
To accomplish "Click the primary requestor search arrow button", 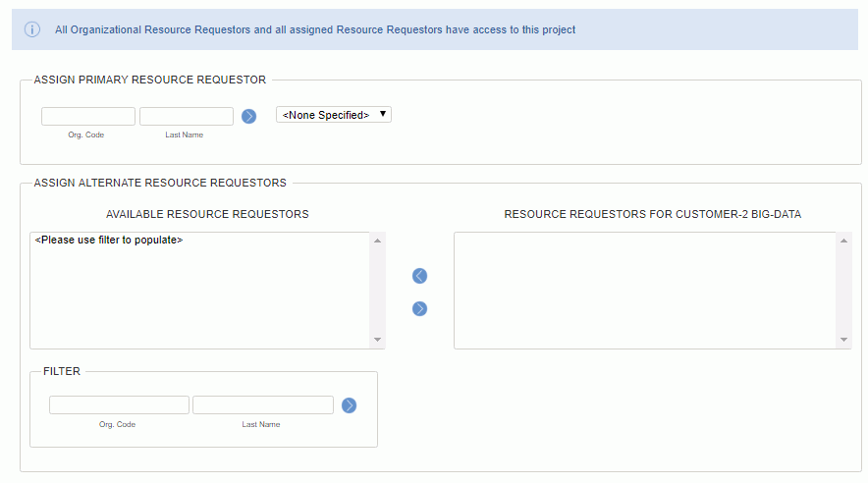I will (x=249, y=116).
